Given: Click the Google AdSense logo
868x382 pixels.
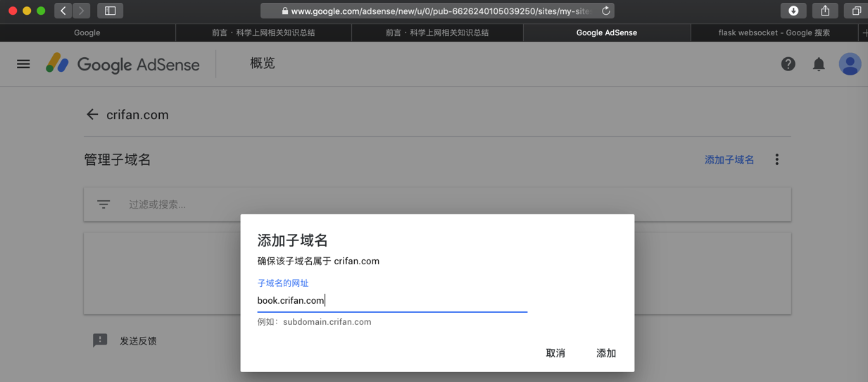Looking at the screenshot, I should pos(122,64).
